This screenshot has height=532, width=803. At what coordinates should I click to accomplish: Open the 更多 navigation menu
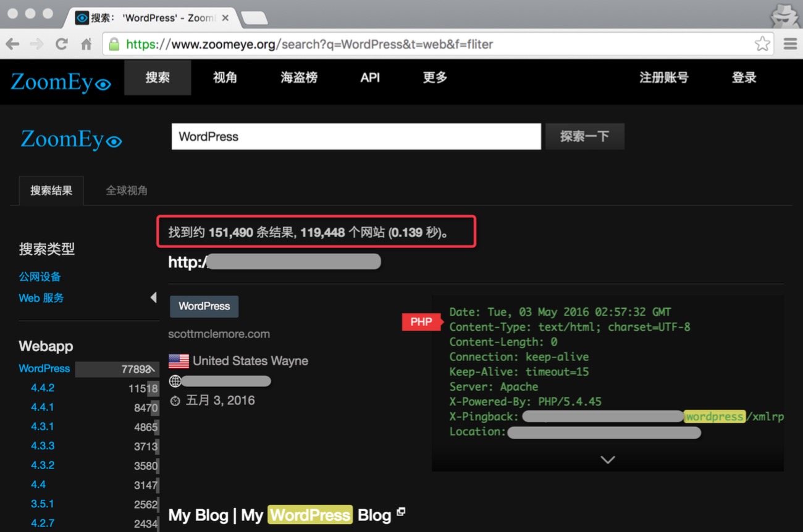click(x=435, y=78)
